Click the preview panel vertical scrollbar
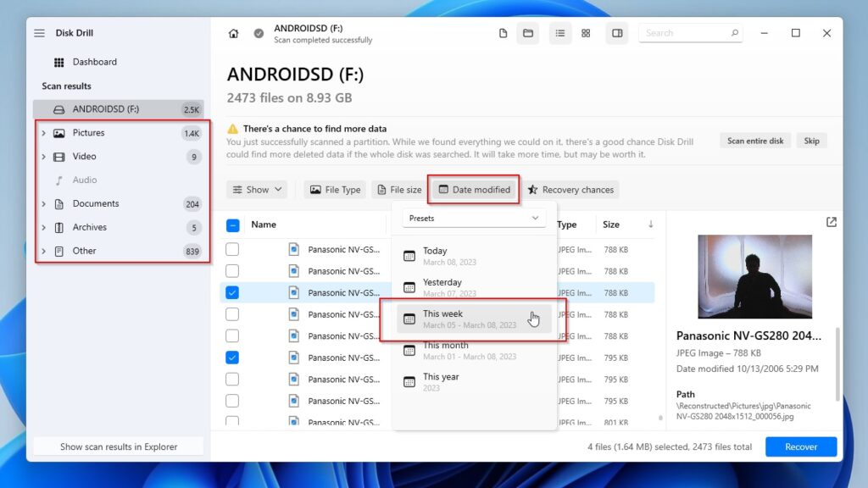The width and height of the screenshot is (868, 488). pos(837,363)
